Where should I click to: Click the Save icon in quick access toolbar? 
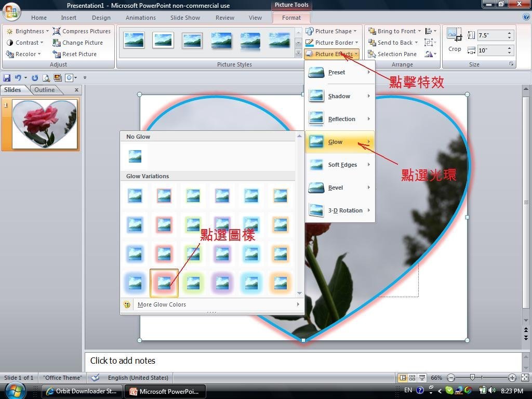click(7, 78)
